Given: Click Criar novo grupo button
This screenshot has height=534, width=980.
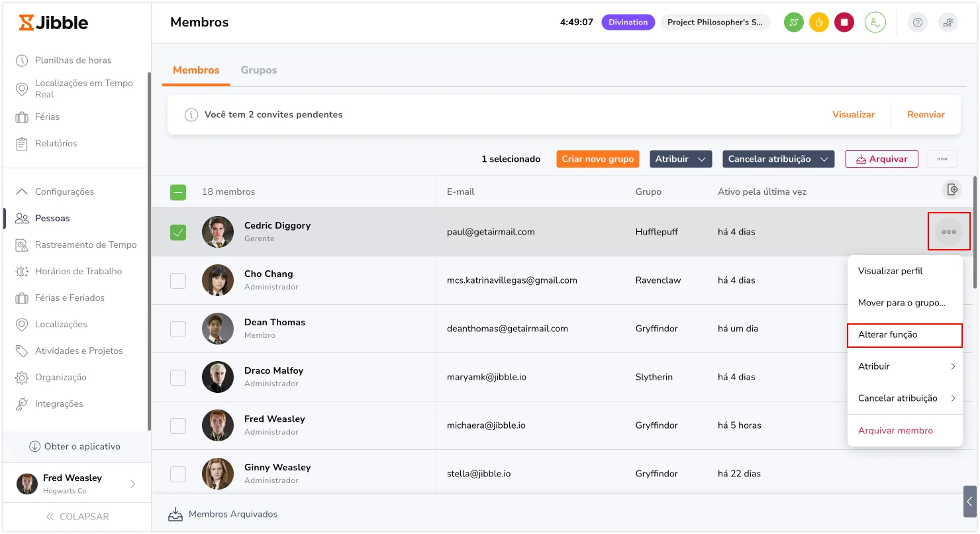Looking at the screenshot, I should 598,159.
